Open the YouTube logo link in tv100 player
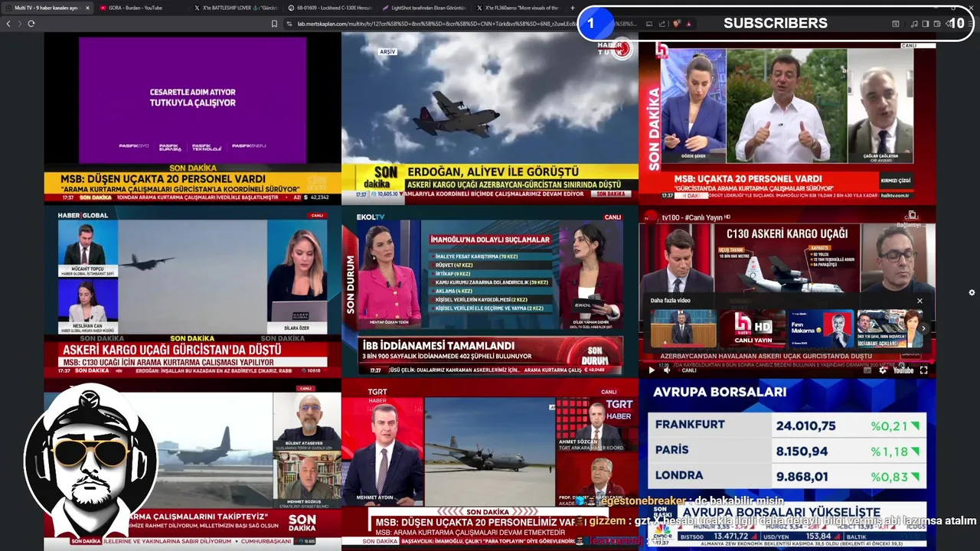This screenshot has width=980, height=551. point(903,370)
